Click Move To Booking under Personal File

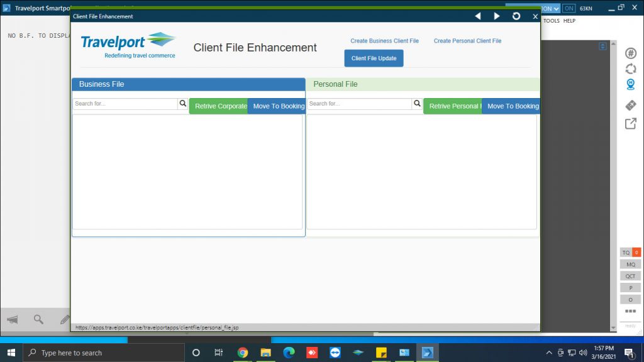pyautogui.click(x=511, y=106)
